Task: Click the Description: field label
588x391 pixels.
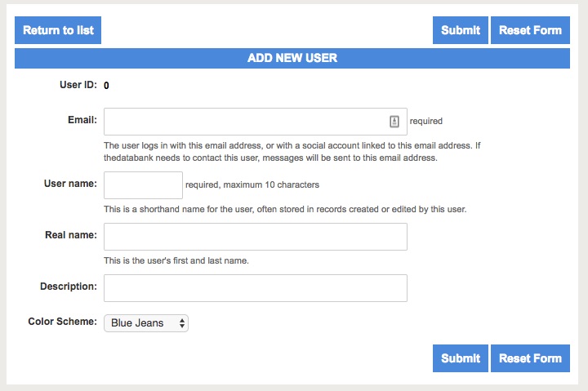Action: point(69,287)
